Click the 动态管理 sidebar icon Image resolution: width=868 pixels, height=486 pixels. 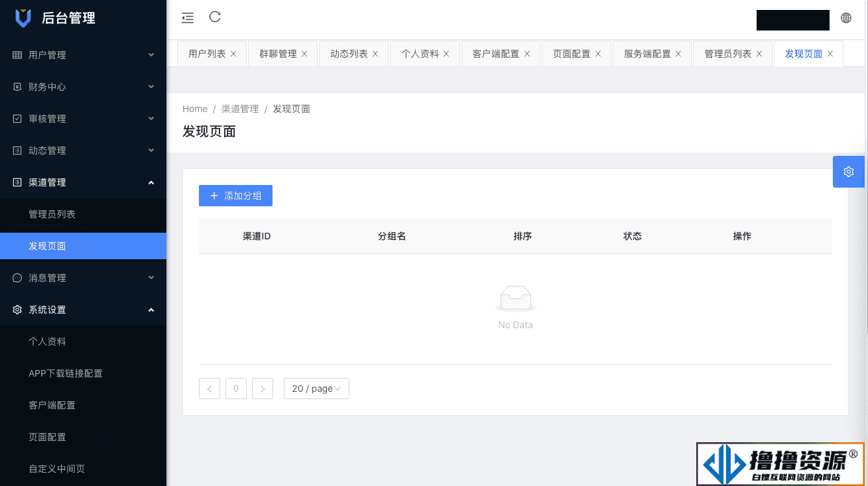coord(17,151)
